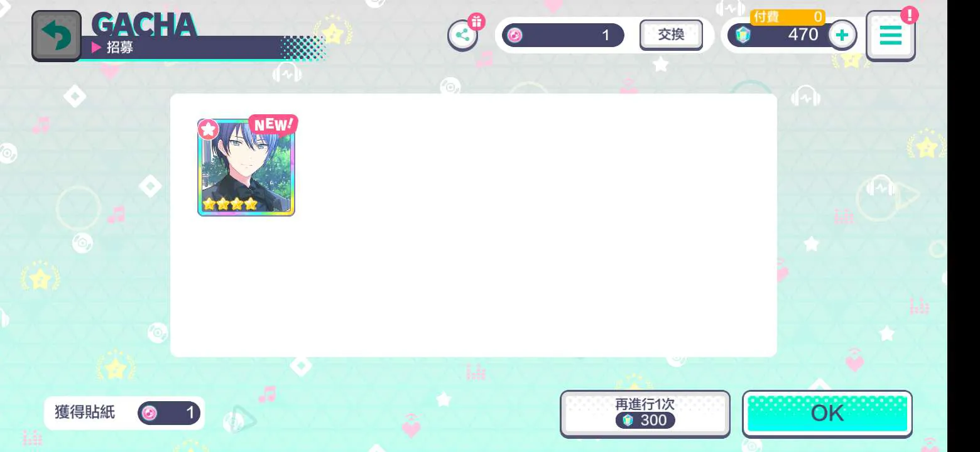Image resolution: width=980 pixels, height=452 pixels.
Task: Tap the red exclamation notification badge
Action: [909, 15]
